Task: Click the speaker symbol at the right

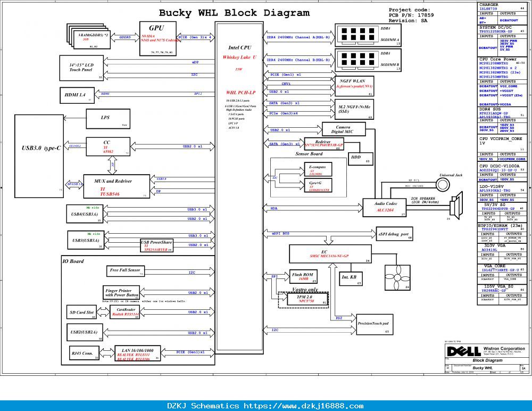Action: [x=456, y=205]
